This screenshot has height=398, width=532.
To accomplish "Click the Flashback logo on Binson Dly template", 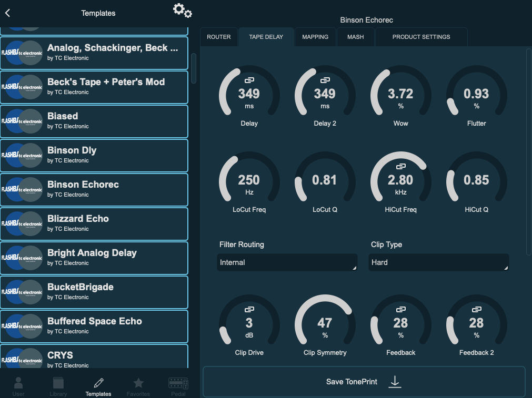I will point(22,155).
